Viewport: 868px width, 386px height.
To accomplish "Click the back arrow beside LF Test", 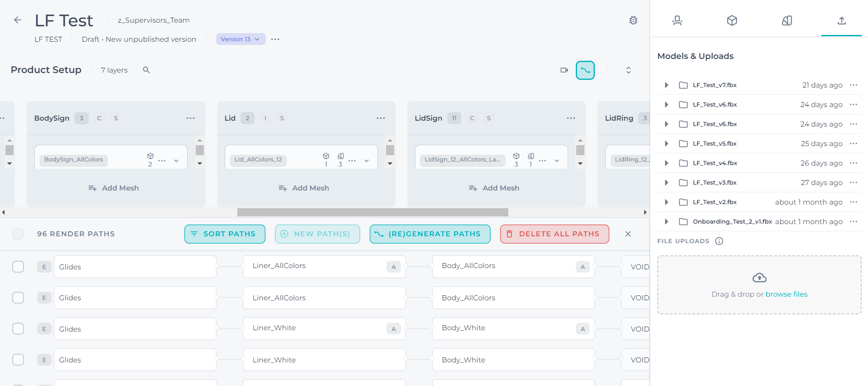I will (18, 20).
